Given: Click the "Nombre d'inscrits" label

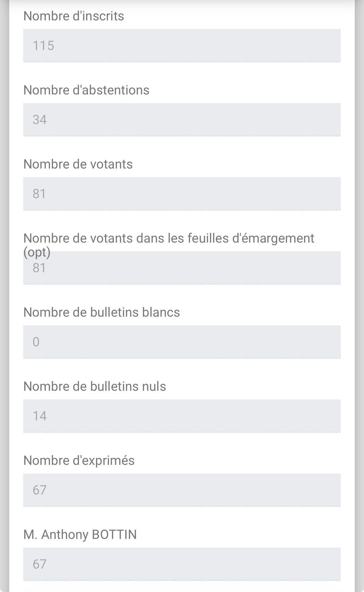Looking at the screenshot, I should click(73, 16).
